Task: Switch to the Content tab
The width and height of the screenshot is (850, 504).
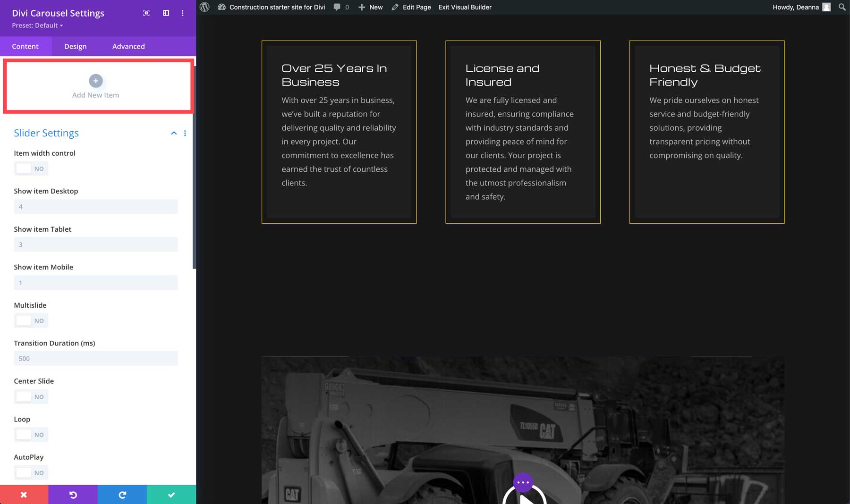Action: [x=25, y=46]
